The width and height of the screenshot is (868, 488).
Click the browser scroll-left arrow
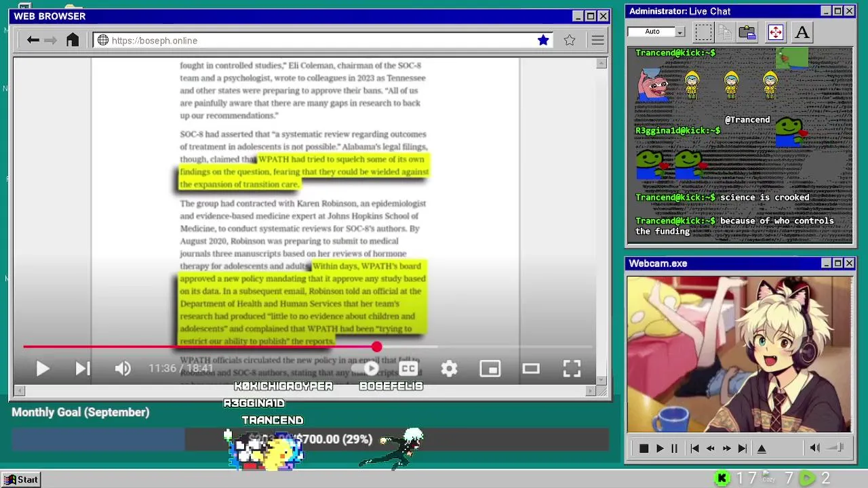point(19,390)
